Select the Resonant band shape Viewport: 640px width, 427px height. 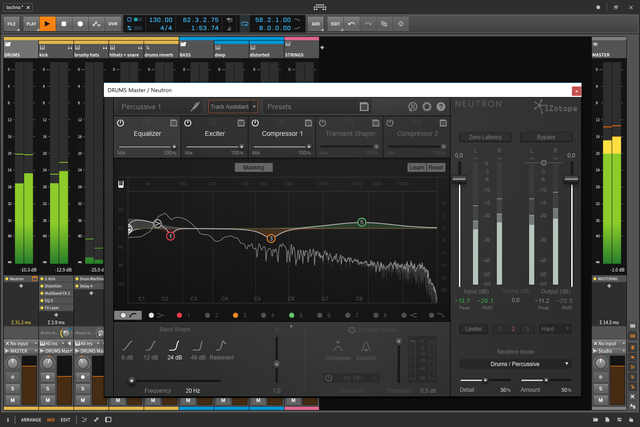pyautogui.click(x=222, y=350)
